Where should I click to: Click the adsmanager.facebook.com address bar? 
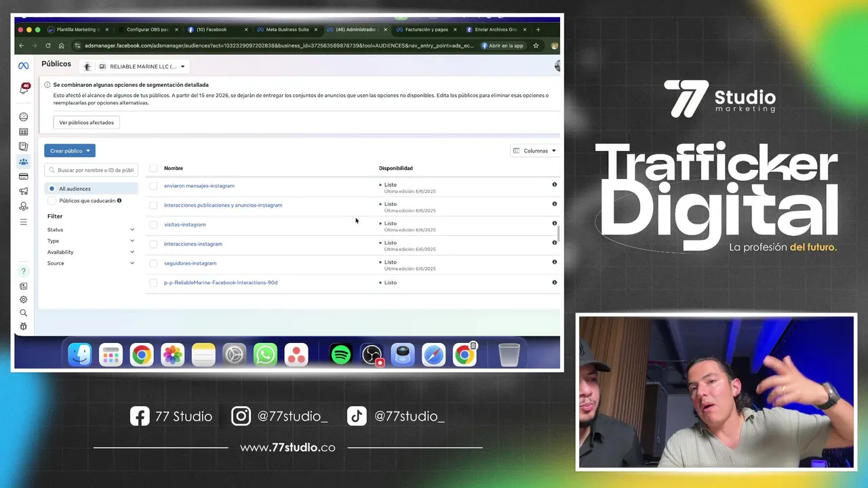278,45
